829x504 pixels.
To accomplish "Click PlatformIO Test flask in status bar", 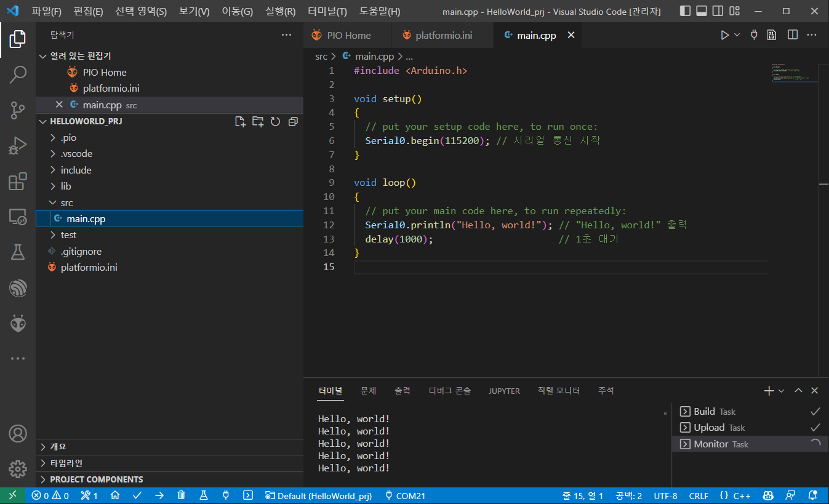I will click(204, 495).
